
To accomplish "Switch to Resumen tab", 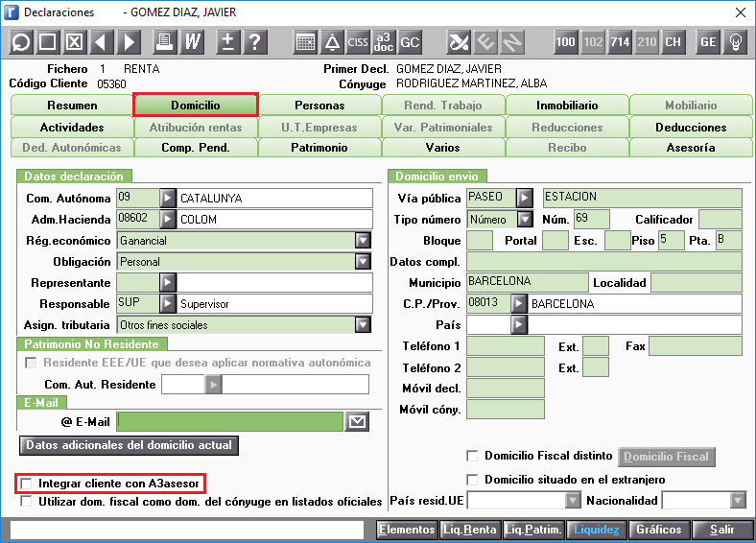I will coord(72,106).
